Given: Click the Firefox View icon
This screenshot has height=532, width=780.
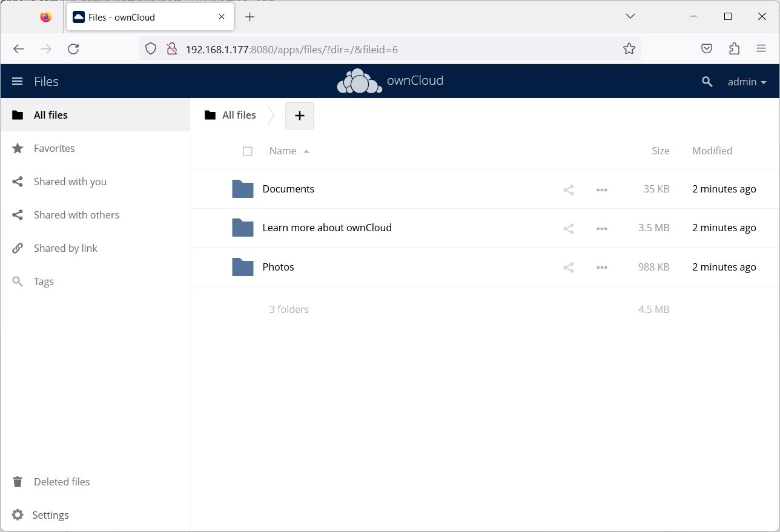Looking at the screenshot, I should point(46,17).
